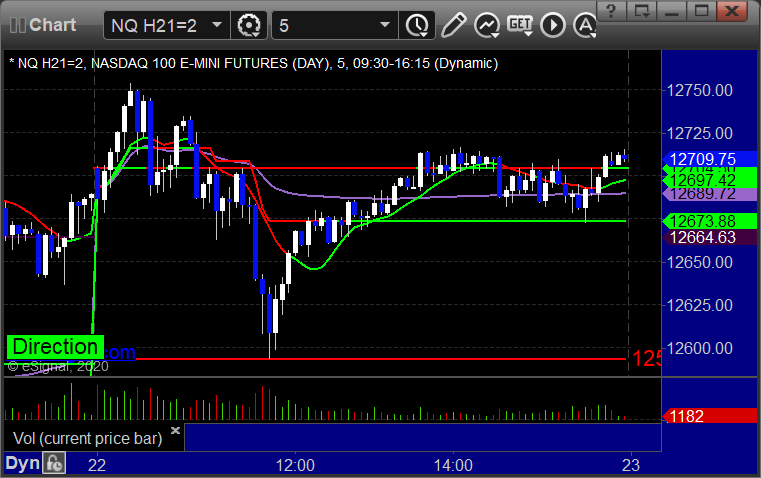This screenshot has height=478, width=761.
Task: Click the chart title text NASDAQ 100 E-MINI FUTURES
Action: click(x=189, y=64)
